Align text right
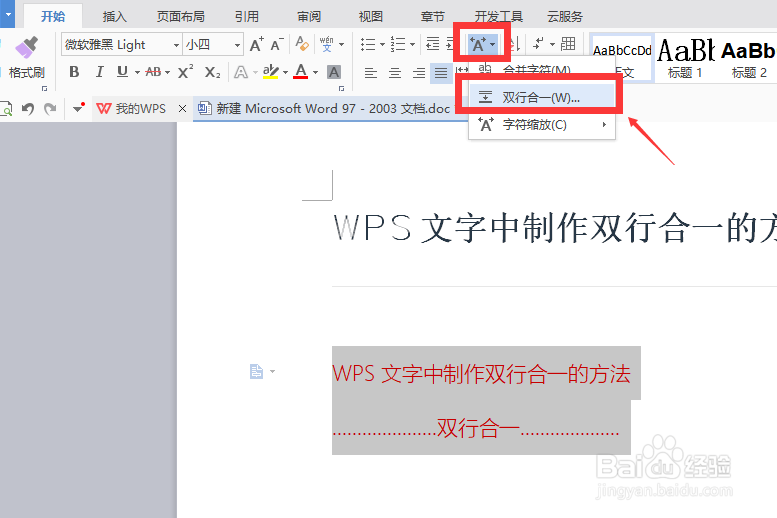 (x=419, y=73)
